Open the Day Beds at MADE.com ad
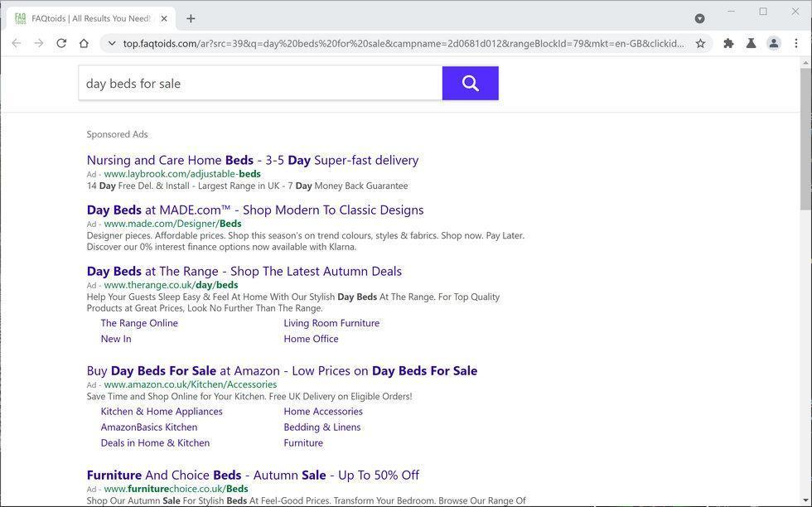This screenshot has height=507, width=812. point(254,210)
